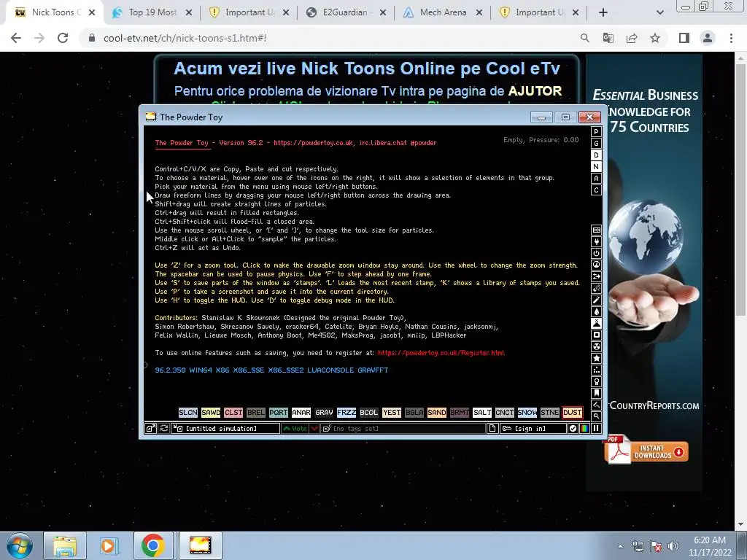Click Chrome's translate page icon
The image size is (747, 560).
click(x=608, y=38)
